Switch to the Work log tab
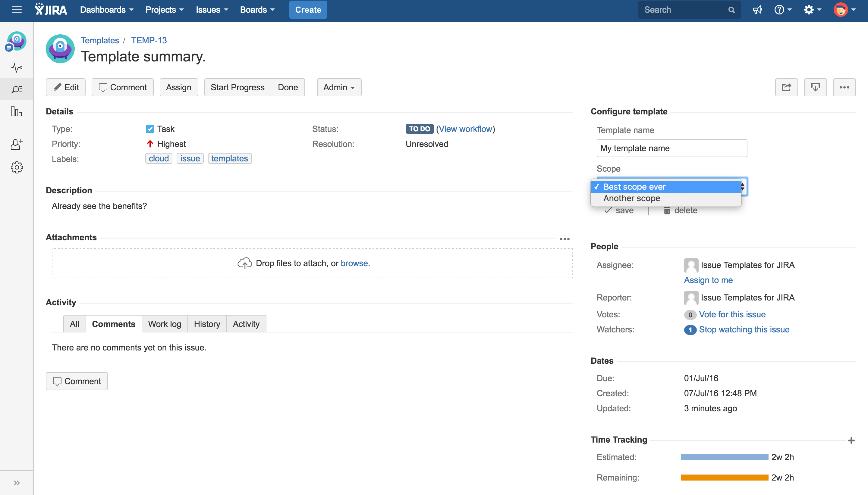Viewport: 868px width, 495px height. click(x=164, y=324)
